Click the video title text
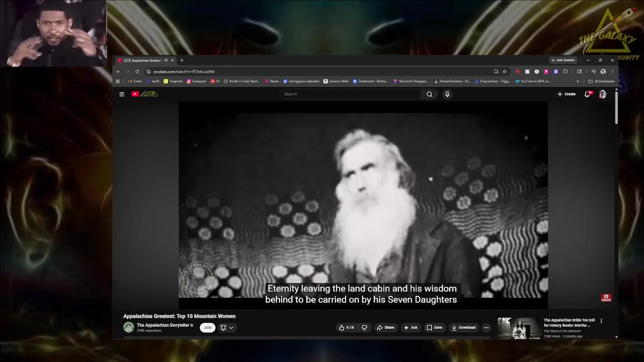This screenshot has height=362, width=644. tap(180, 316)
